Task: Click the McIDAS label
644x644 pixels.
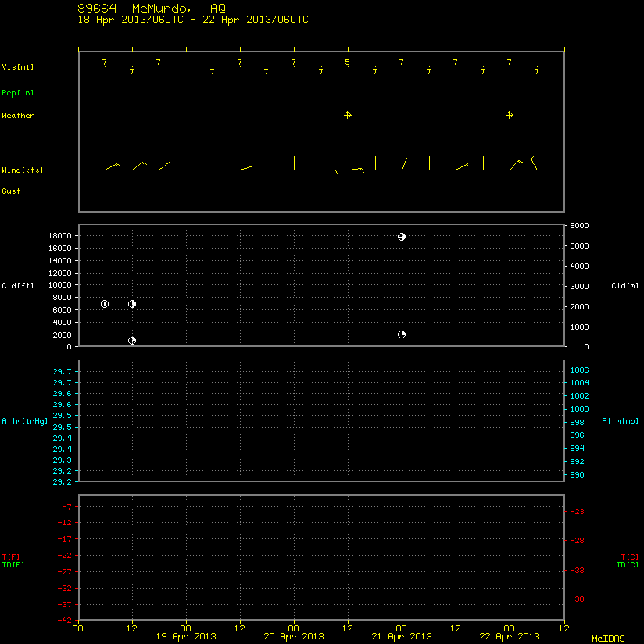Action: (x=608, y=639)
